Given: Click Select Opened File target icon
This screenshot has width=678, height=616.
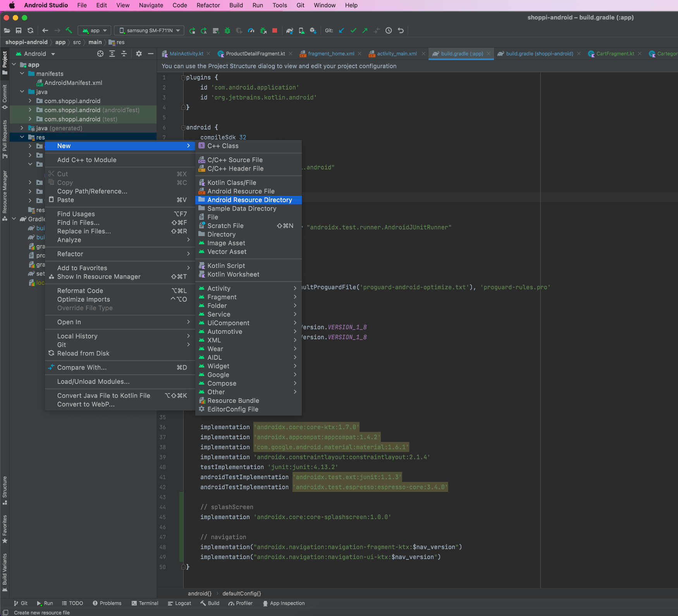Looking at the screenshot, I should [100, 54].
